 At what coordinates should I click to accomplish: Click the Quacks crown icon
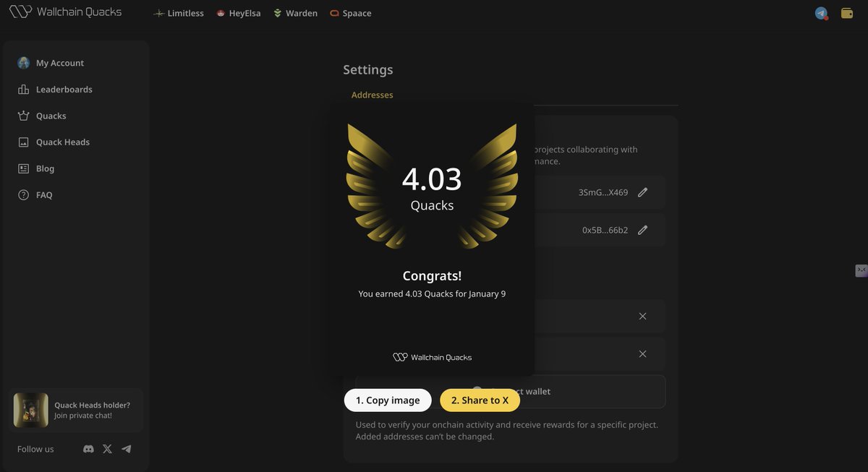[x=23, y=116]
